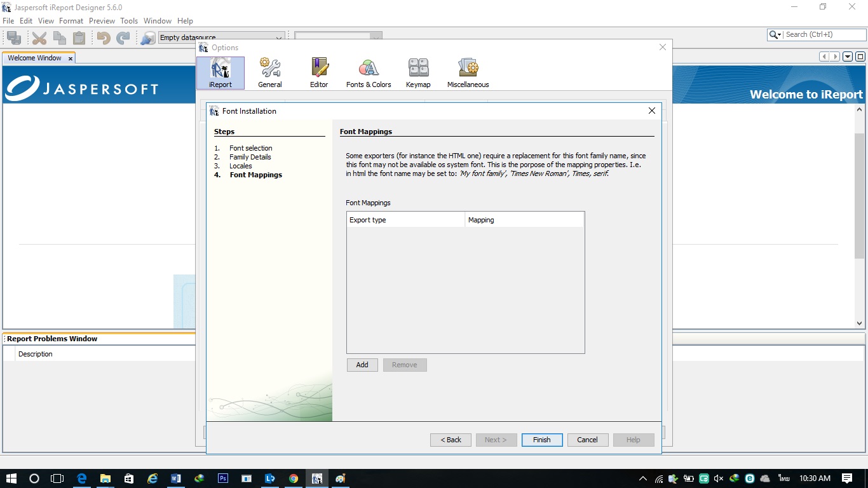This screenshot has width=868, height=488.
Task: Click the Redo arrow toolbar icon
Action: click(123, 38)
